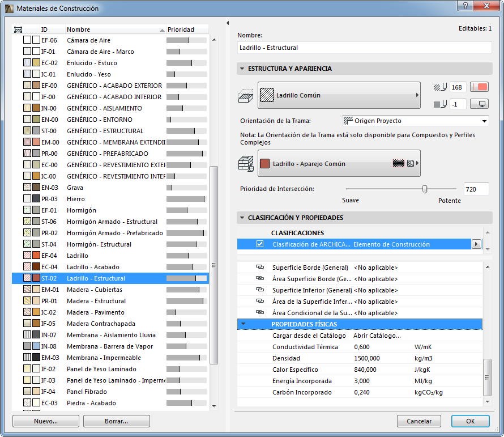This screenshot has height=437, width=504.
Task: Click the Ladrillo Común hatch preview icon
Action: [267, 95]
